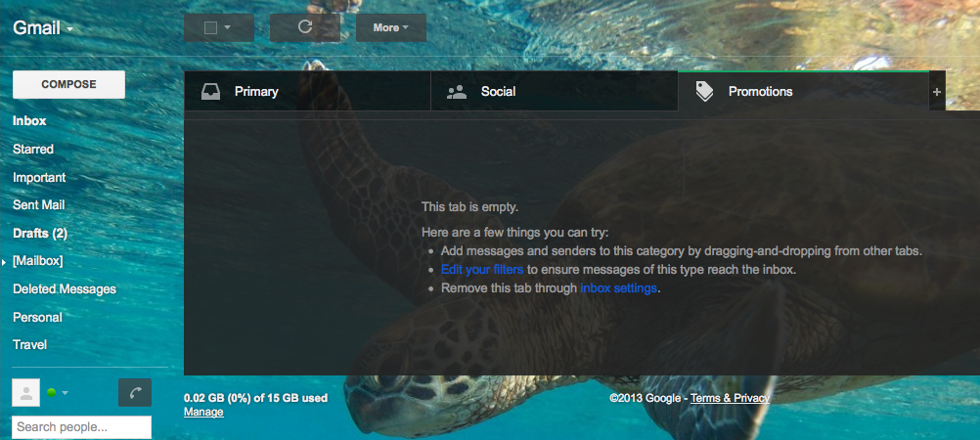
Task: Open the chat status dropdown arrow
Action: (x=65, y=393)
